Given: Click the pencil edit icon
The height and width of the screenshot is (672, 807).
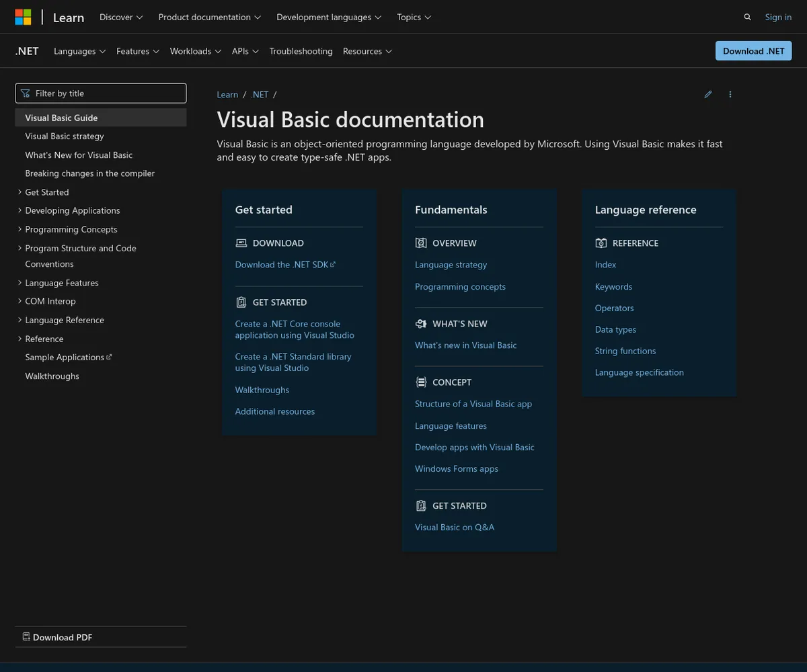Looking at the screenshot, I should [x=707, y=95].
